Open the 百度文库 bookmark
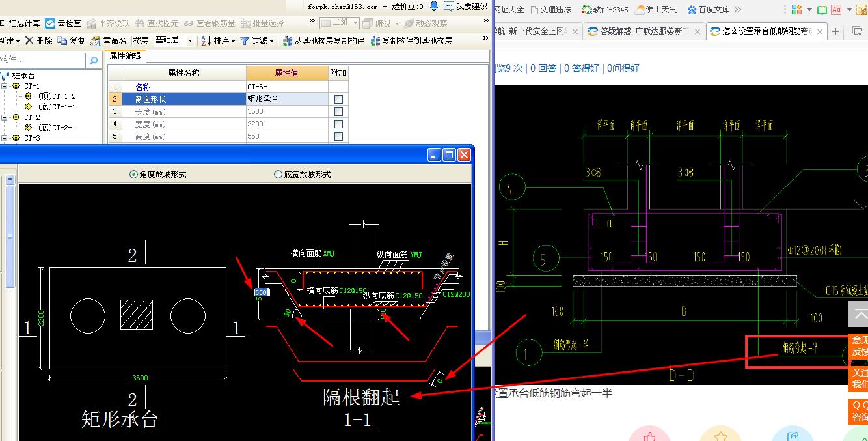Screen dimensions: 868x441 click(x=709, y=10)
